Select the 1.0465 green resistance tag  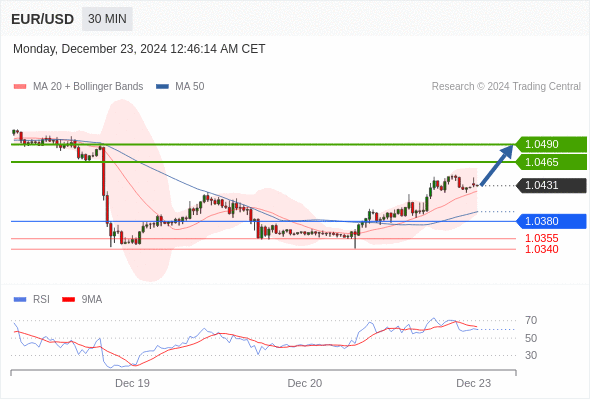coord(551,162)
